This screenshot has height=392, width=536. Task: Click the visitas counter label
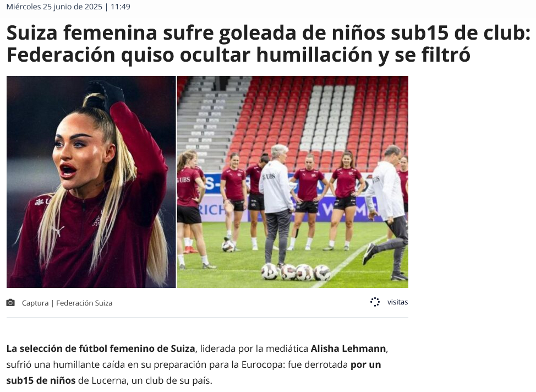pos(397,302)
